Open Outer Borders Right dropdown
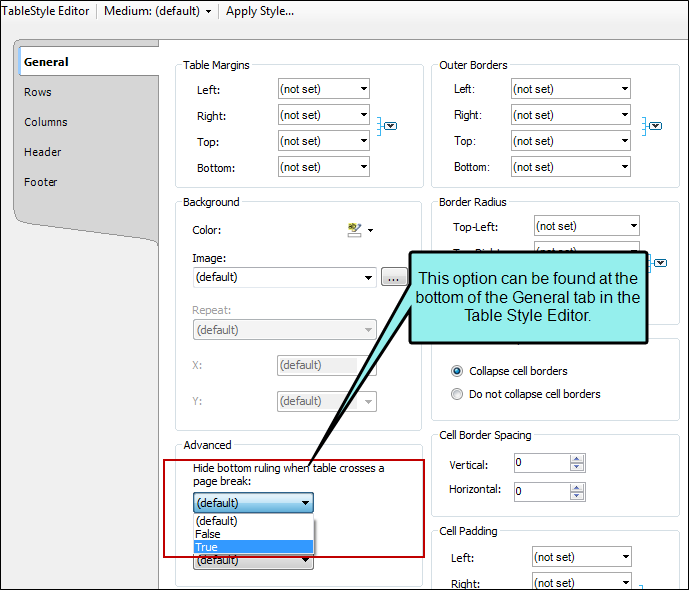The height and width of the screenshot is (590, 689). click(x=571, y=115)
